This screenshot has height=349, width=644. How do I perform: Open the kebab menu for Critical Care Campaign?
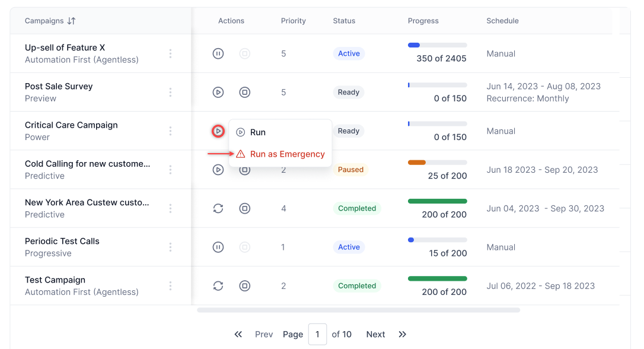170,131
